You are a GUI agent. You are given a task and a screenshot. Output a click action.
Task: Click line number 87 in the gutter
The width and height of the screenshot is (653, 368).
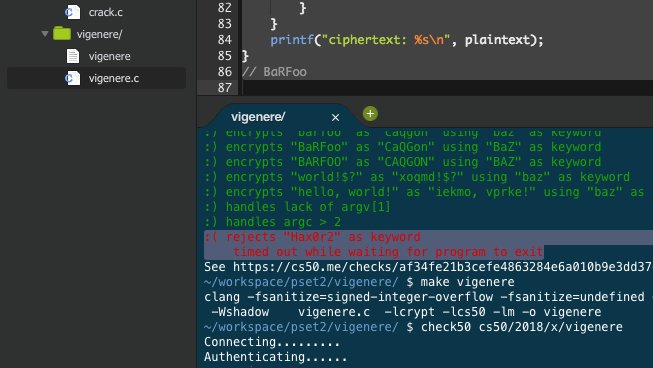point(224,88)
